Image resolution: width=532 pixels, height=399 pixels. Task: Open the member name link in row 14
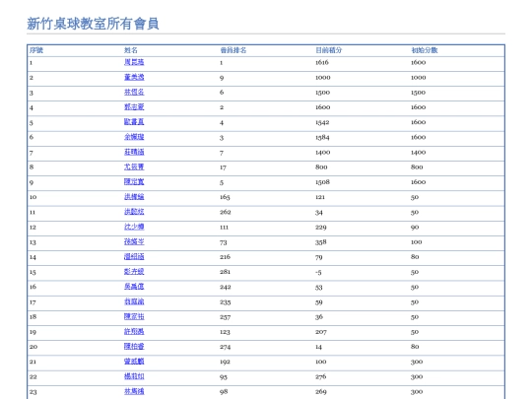tap(134, 257)
